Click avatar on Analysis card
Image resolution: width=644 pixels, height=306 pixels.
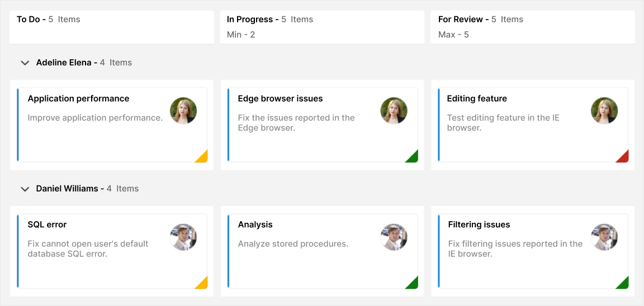tap(394, 237)
